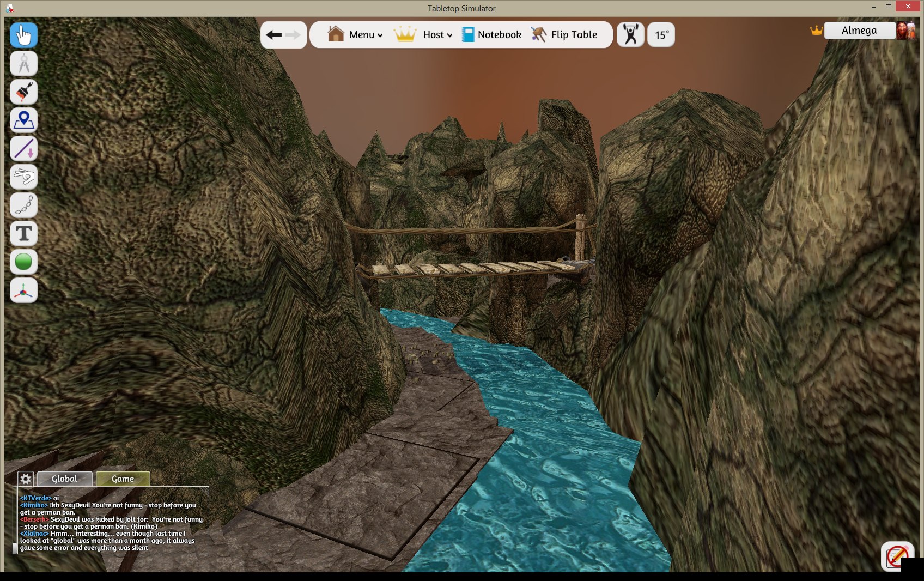Screen dimensions: 924x581
Task: Click the weightlifter figure icon
Action: pyautogui.click(x=630, y=35)
